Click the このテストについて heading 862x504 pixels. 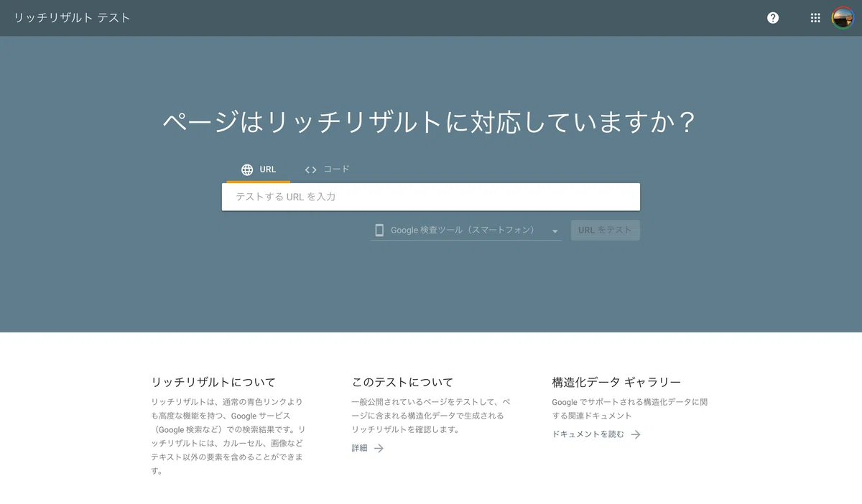click(402, 383)
